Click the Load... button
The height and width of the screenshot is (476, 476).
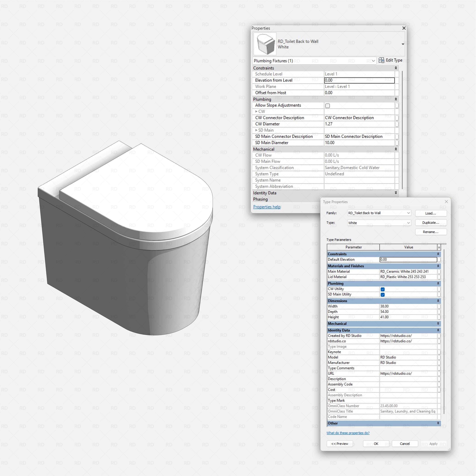pos(431,213)
